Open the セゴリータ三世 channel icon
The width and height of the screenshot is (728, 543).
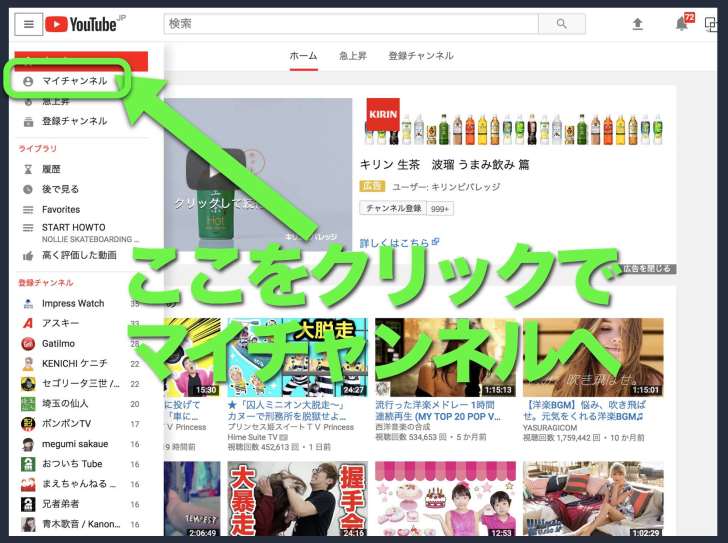pos(28,383)
